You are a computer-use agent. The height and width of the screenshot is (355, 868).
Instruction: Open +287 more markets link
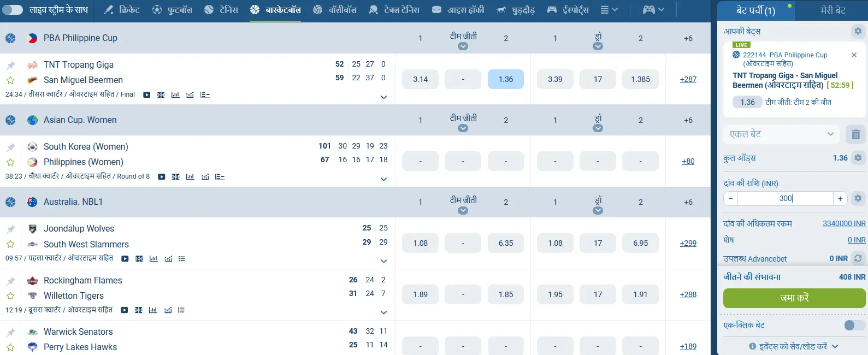(x=688, y=79)
